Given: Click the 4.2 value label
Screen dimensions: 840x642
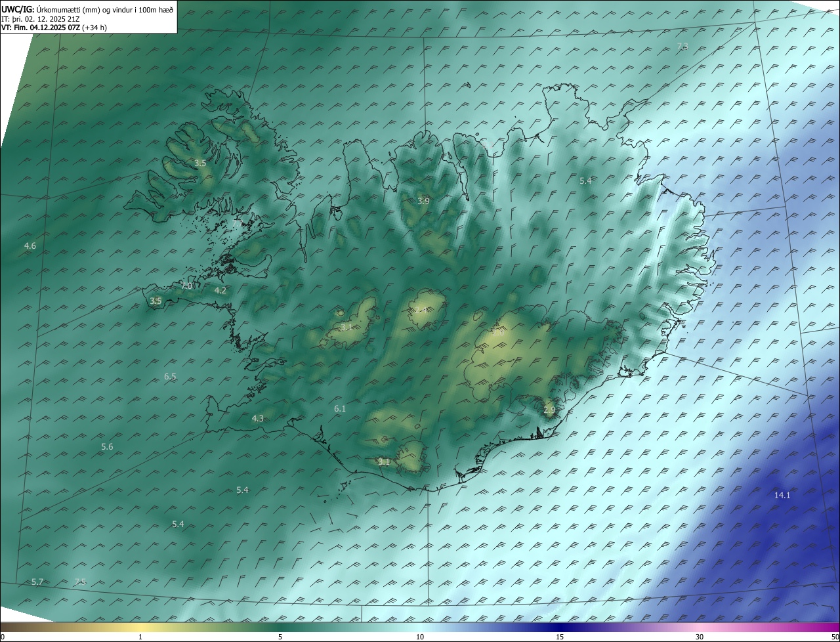Looking at the screenshot, I should 220,290.
